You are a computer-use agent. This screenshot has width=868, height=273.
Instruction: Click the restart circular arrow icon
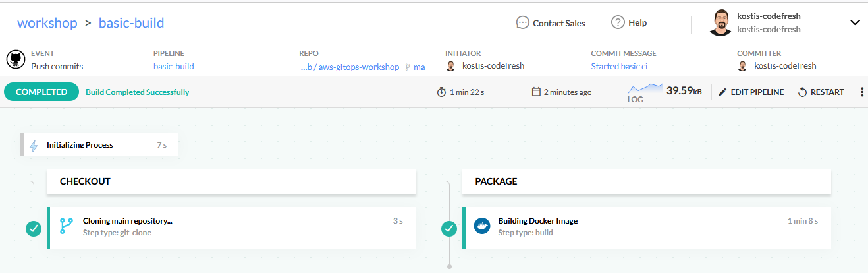(802, 92)
